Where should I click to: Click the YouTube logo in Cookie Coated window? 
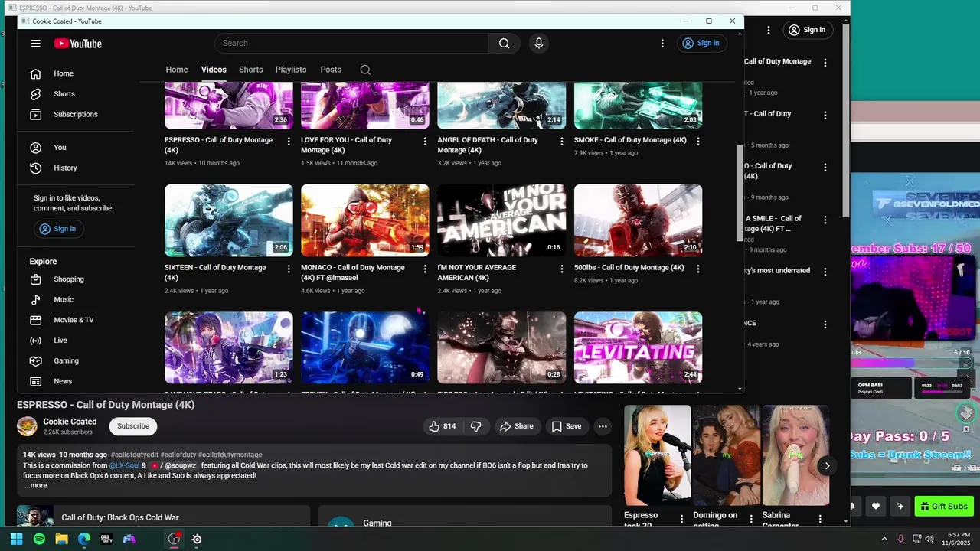pyautogui.click(x=78, y=44)
